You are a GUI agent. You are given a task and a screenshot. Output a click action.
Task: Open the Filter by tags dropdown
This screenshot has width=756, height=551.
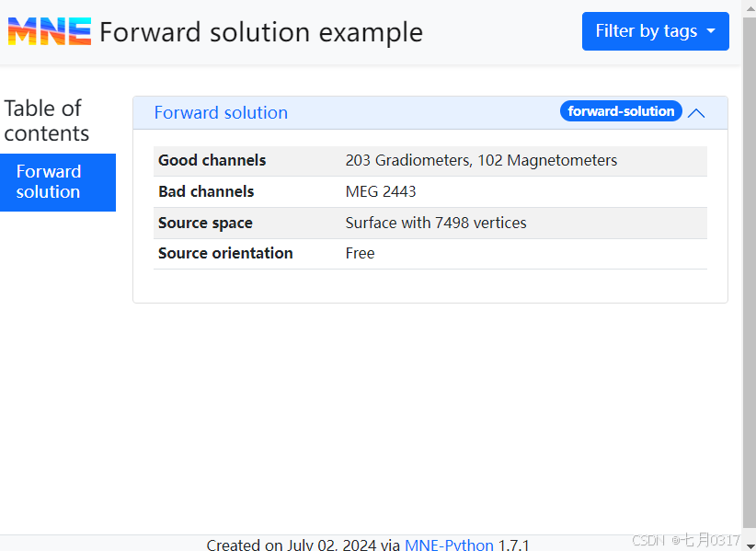[x=655, y=31]
